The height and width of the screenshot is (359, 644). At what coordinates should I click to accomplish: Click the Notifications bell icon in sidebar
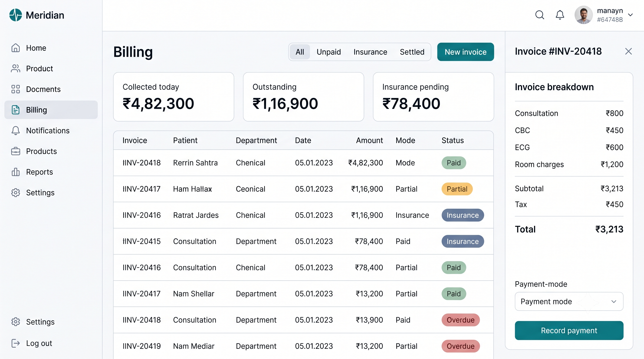(15, 131)
